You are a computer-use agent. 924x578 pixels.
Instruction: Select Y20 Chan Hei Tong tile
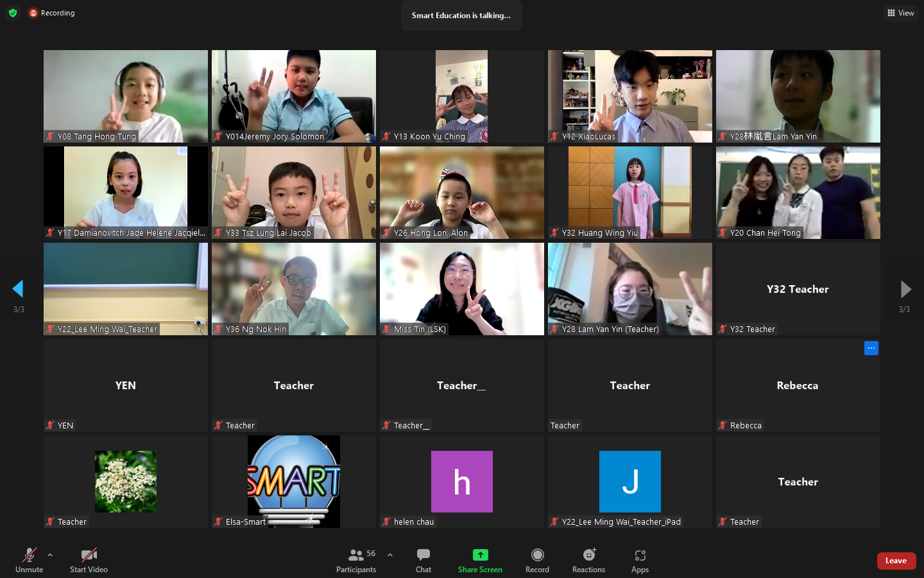click(798, 193)
